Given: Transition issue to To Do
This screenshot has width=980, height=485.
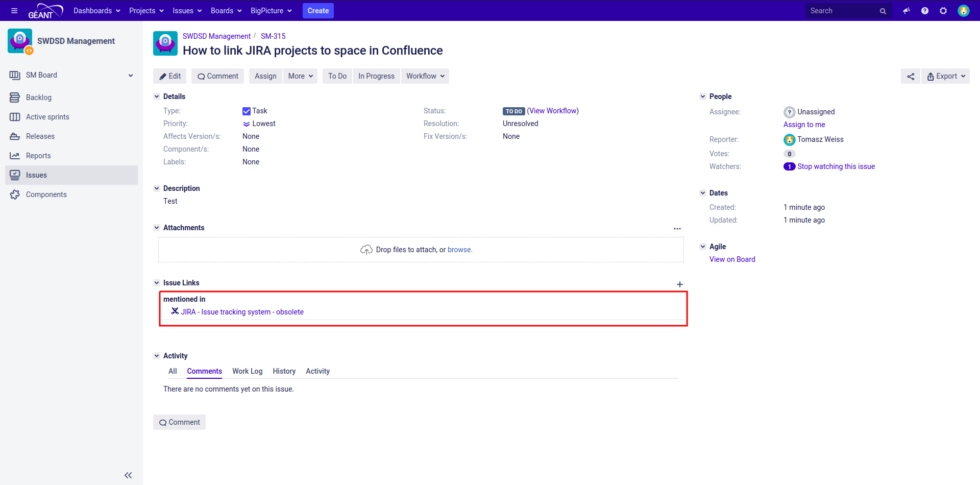Looking at the screenshot, I should click(x=337, y=76).
